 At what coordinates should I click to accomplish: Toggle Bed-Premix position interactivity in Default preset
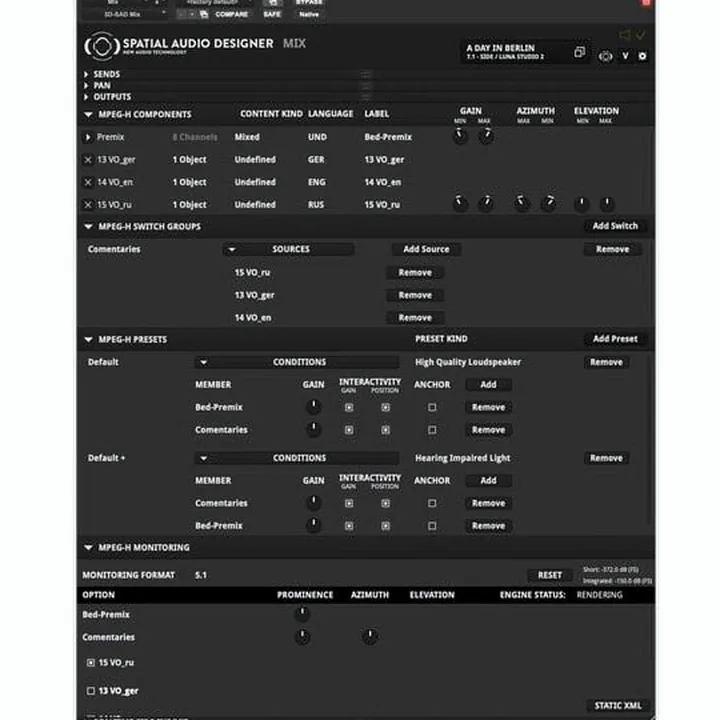[385, 407]
